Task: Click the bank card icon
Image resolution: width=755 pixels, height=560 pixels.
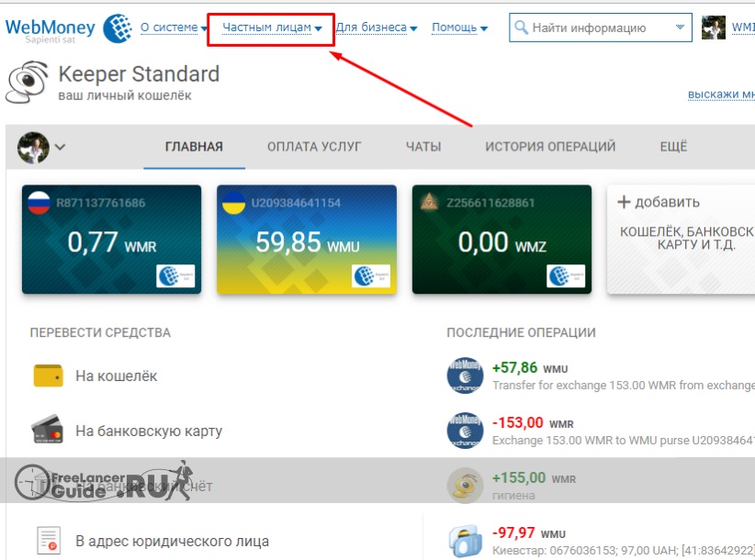Action: point(47,431)
